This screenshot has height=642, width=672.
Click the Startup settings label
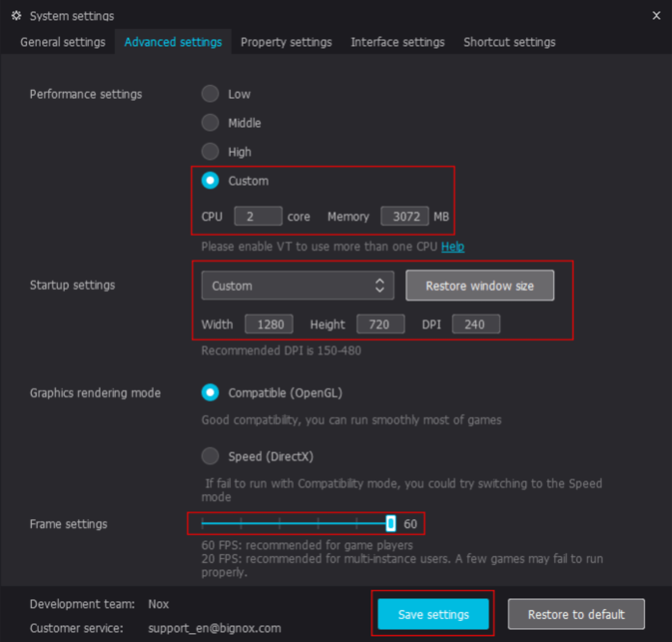pos(72,285)
